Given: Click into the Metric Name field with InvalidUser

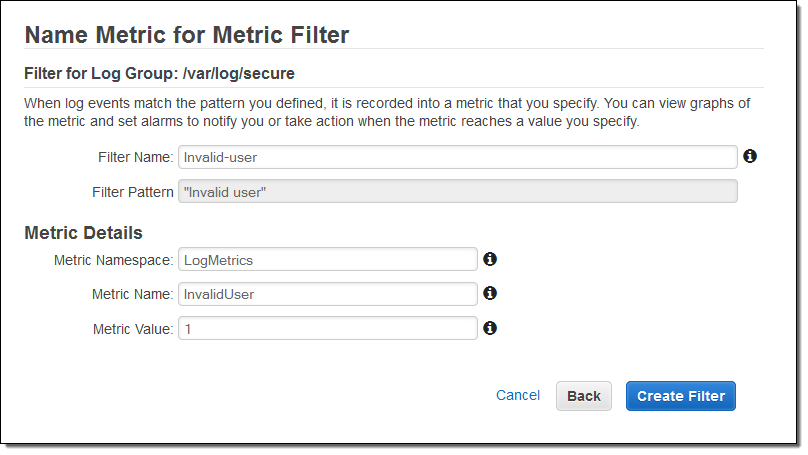Looking at the screenshot, I should [x=327, y=294].
